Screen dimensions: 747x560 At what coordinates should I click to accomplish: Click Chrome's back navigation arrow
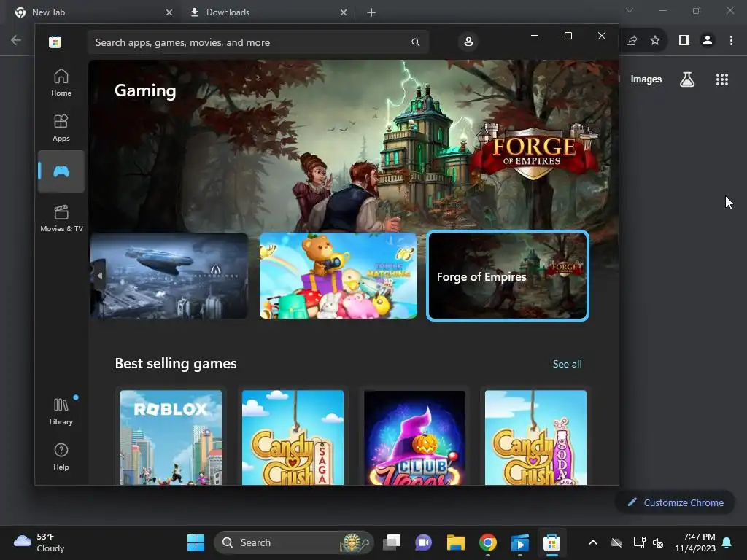[16, 41]
